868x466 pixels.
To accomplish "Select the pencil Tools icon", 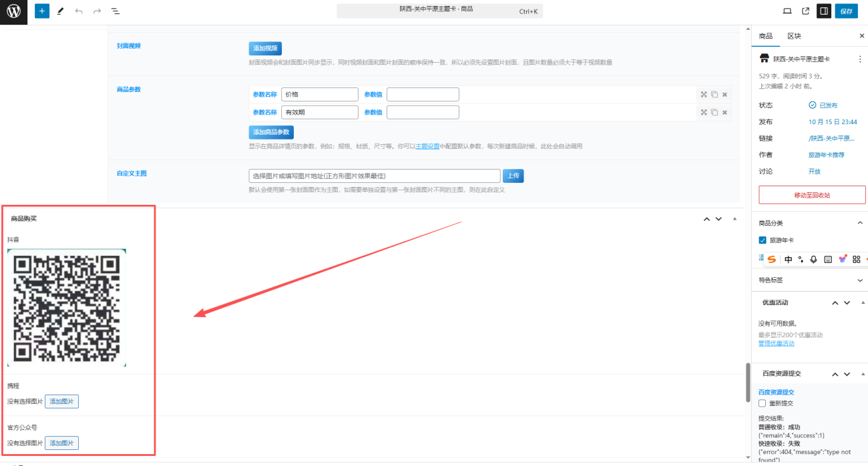I will 61,11.
